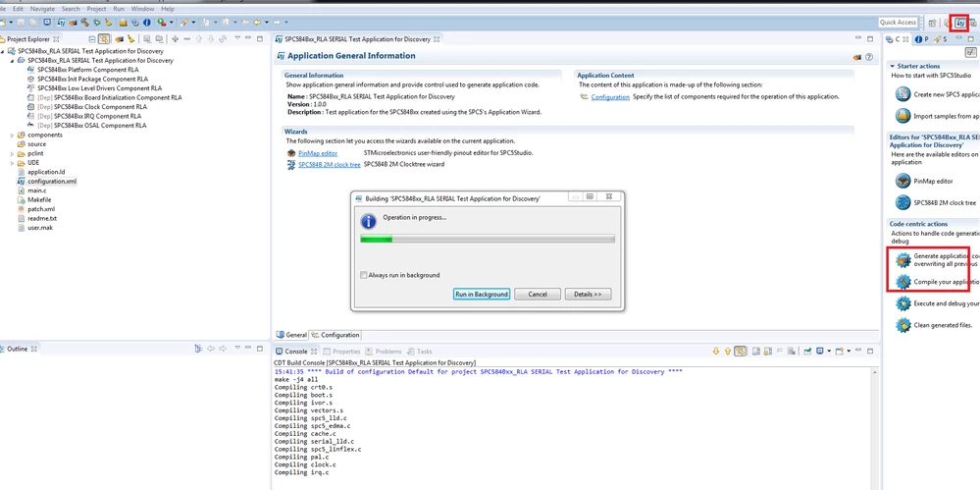Collapse the Starter actions section
The height and width of the screenshot is (490, 980).
pos(892,66)
